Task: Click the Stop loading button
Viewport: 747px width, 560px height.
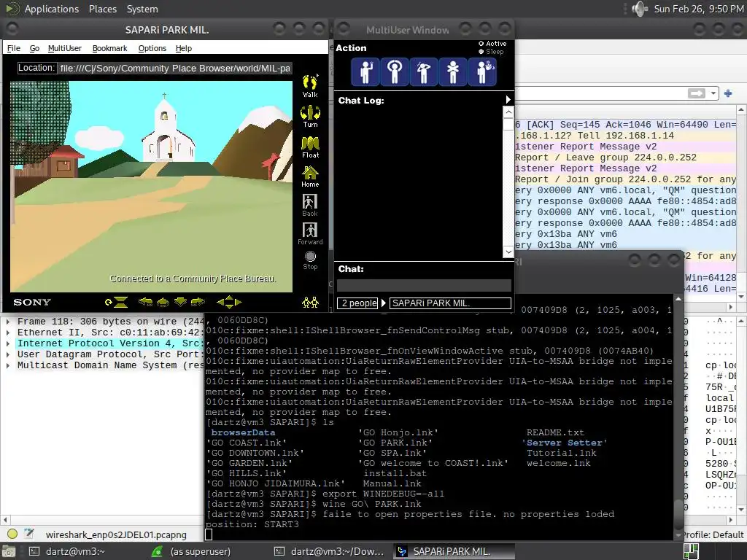Action: (310, 260)
